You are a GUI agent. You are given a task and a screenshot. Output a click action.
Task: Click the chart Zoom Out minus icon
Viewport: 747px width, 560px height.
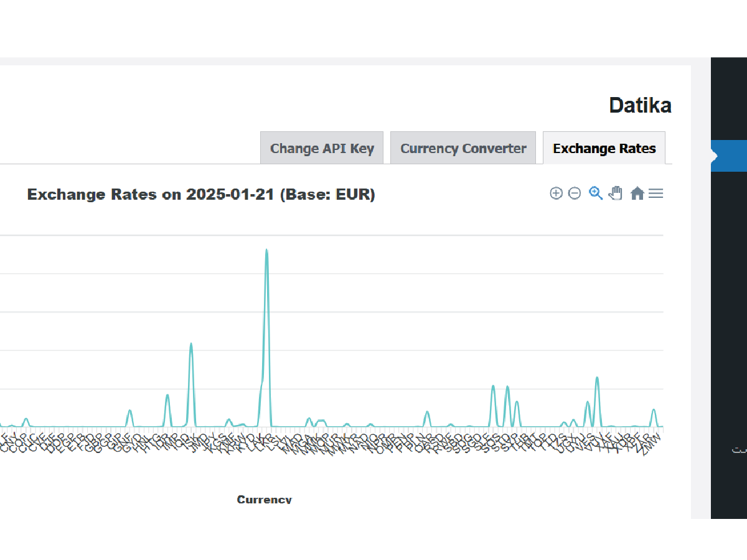[x=575, y=194]
